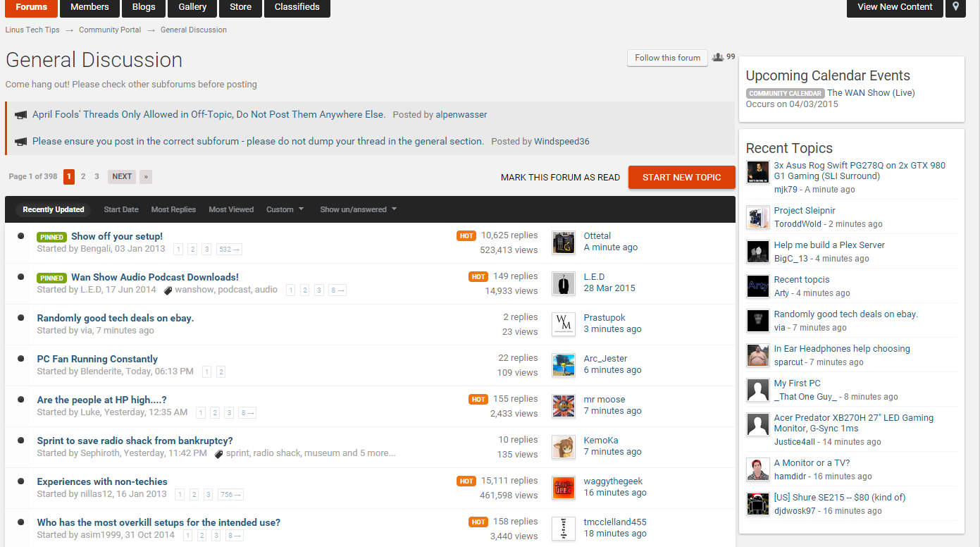
Task: Open In Ear Headphones help choosing topic
Action: tap(842, 348)
